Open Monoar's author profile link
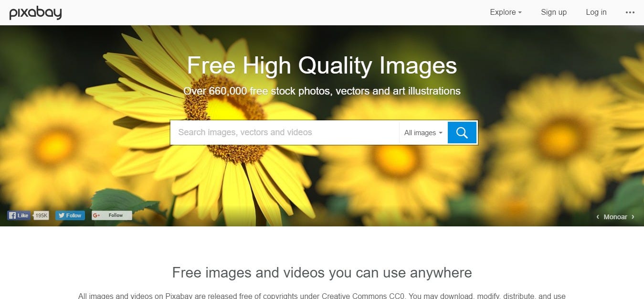The width and height of the screenshot is (644, 299). click(x=615, y=217)
